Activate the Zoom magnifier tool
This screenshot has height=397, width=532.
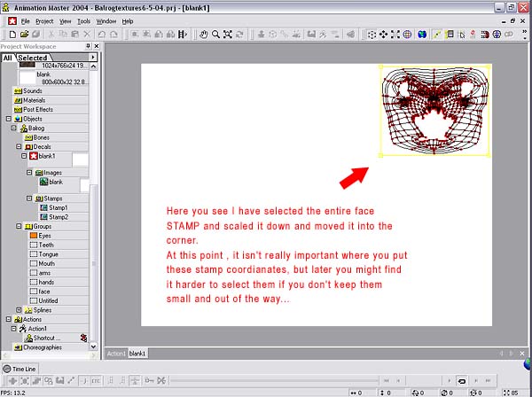215,35
